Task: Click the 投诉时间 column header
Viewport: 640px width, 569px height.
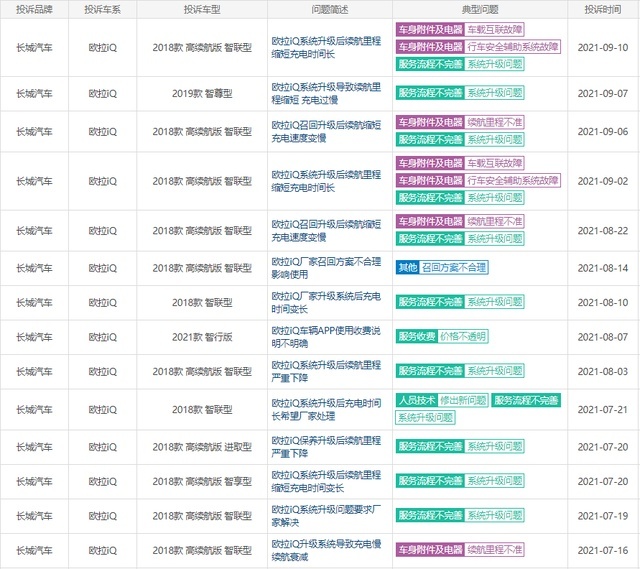Action: coord(603,9)
